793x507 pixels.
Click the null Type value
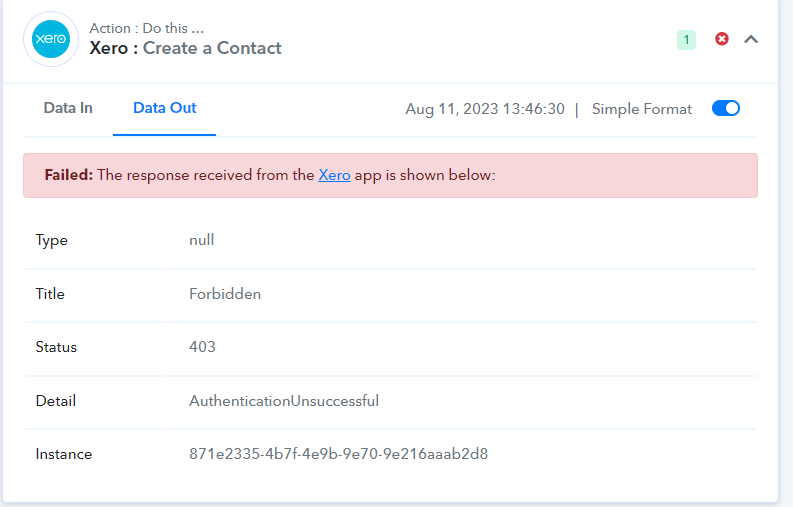[201, 240]
